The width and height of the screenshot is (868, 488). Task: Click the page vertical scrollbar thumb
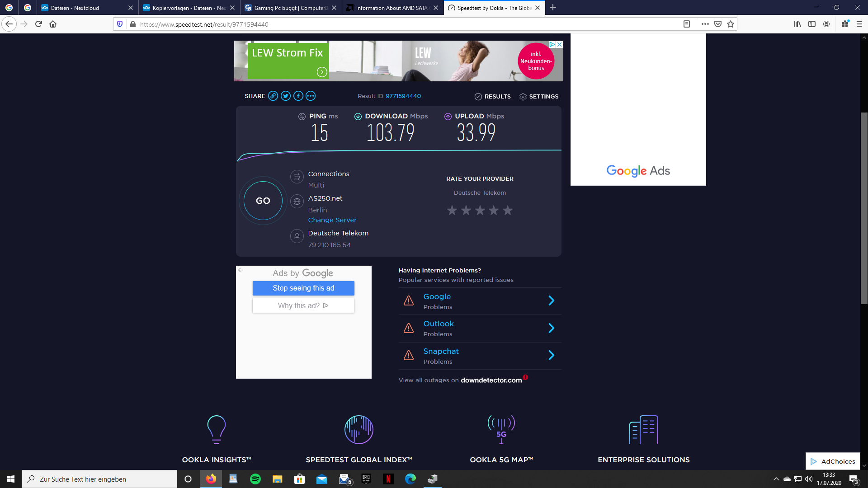click(x=864, y=208)
